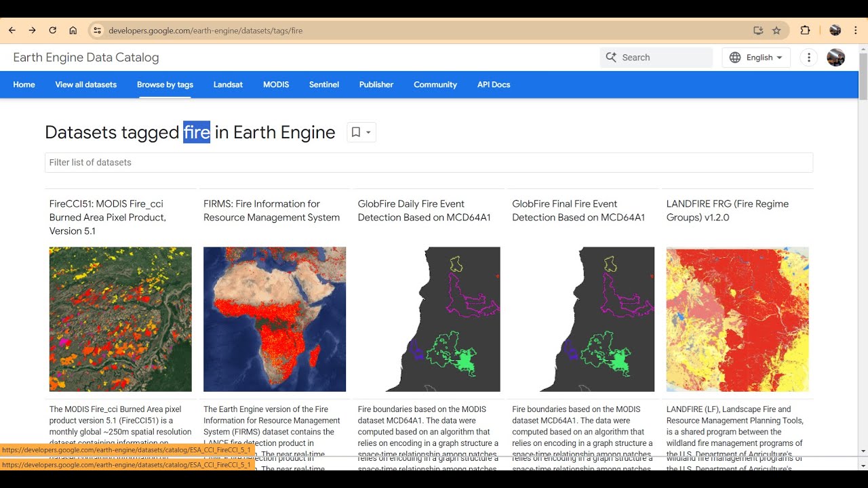Screen dimensions: 868x488
Task: Open the Home tab
Action: point(24,85)
